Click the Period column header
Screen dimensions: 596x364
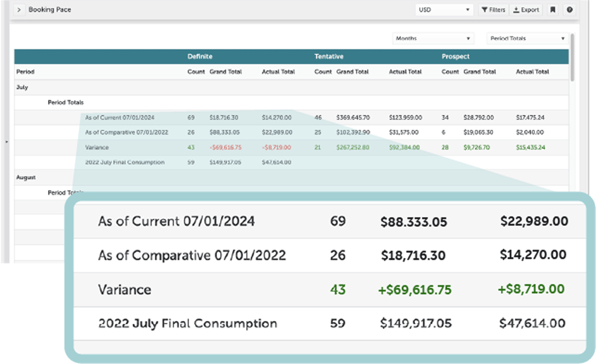(x=26, y=72)
